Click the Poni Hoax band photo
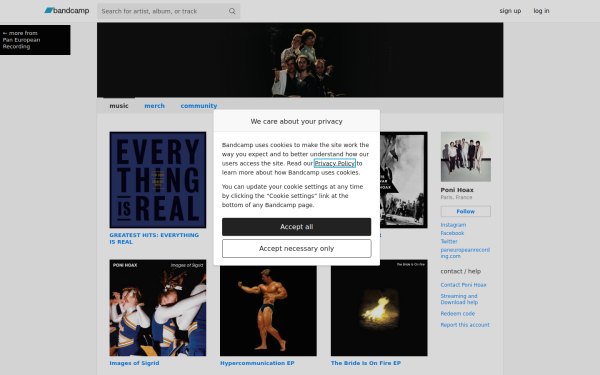 click(466, 157)
